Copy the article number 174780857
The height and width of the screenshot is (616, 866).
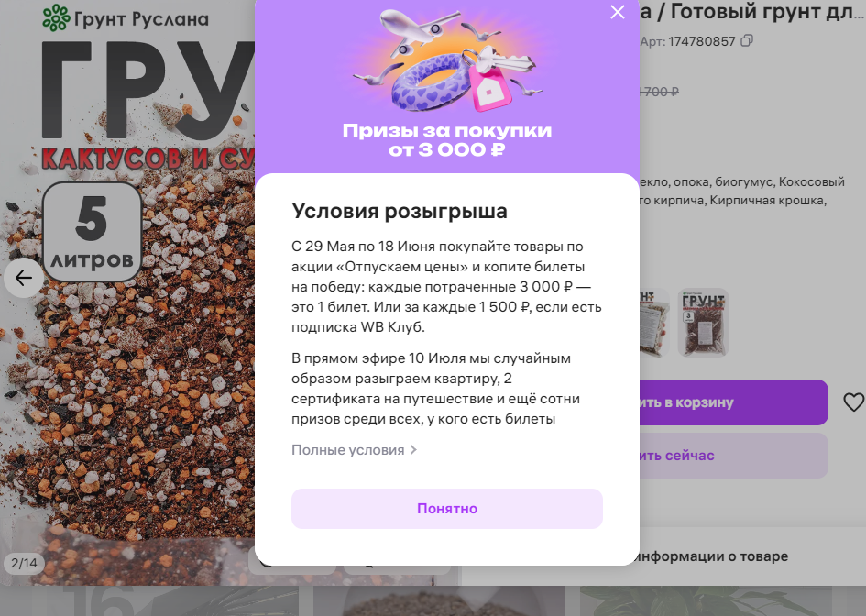point(747,41)
